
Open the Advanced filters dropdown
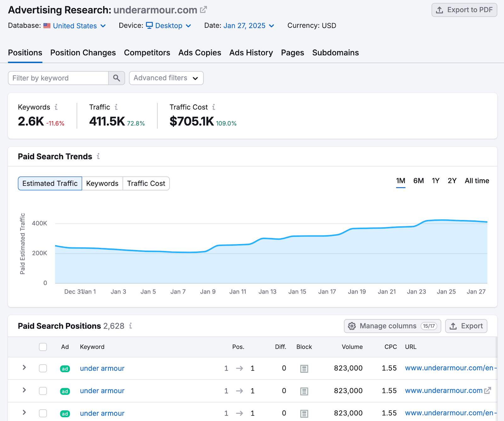[166, 78]
